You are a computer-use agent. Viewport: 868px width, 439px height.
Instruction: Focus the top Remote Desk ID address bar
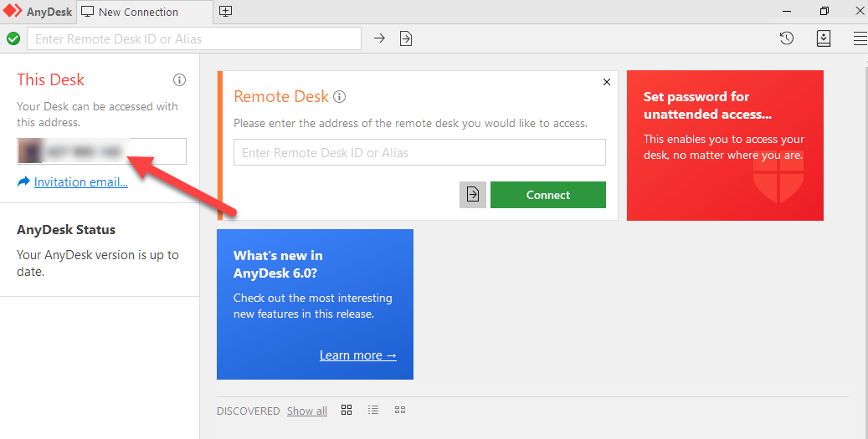click(194, 38)
